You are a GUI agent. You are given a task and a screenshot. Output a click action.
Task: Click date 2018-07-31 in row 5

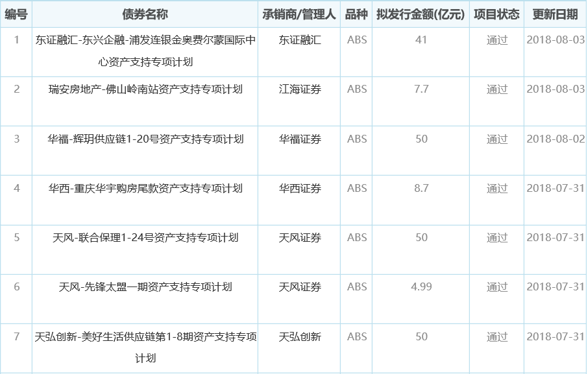(x=556, y=237)
